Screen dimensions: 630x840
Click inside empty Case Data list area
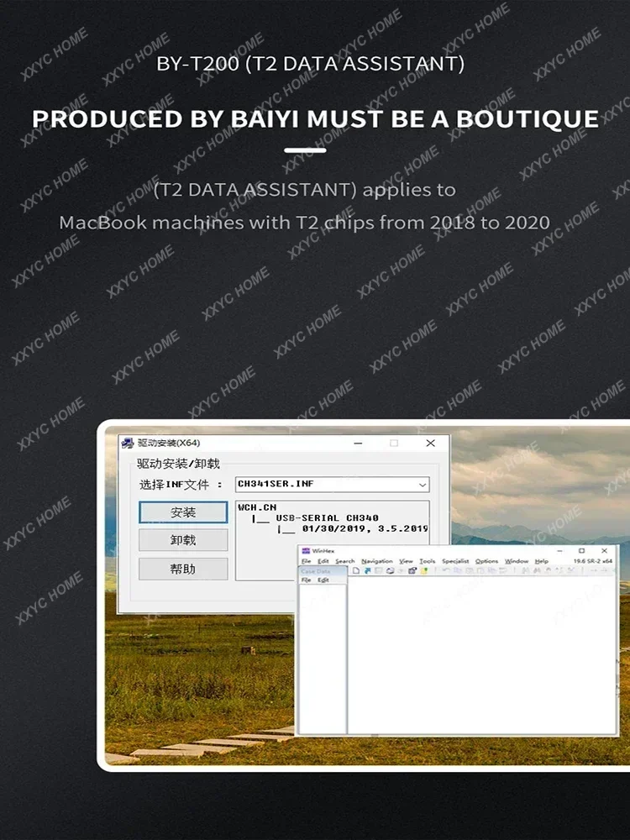tap(323, 659)
